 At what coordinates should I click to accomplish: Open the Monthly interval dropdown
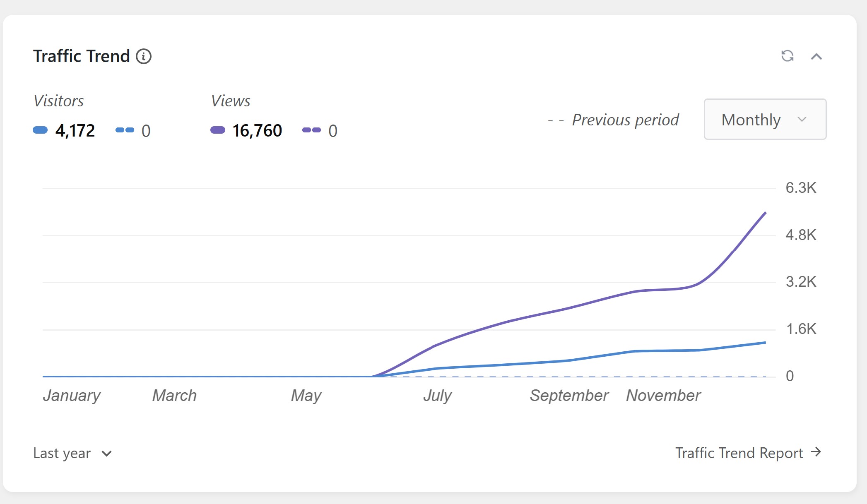tap(765, 119)
